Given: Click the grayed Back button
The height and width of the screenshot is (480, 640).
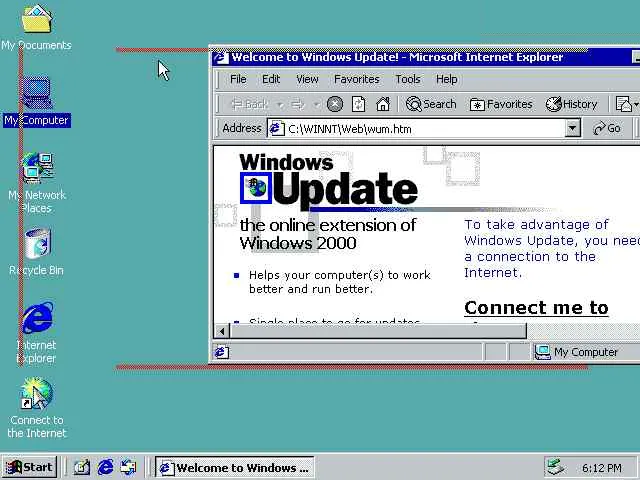Looking at the screenshot, I should tap(249, 104).
